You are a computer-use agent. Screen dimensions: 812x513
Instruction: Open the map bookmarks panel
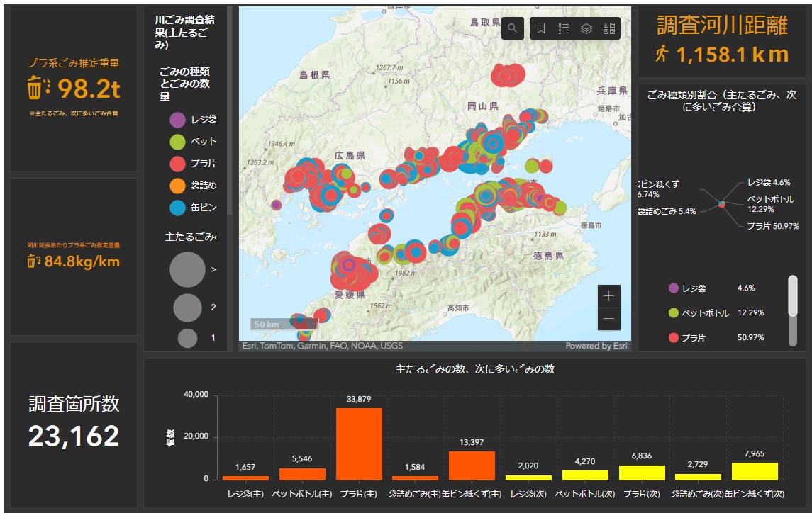(540, 28)
